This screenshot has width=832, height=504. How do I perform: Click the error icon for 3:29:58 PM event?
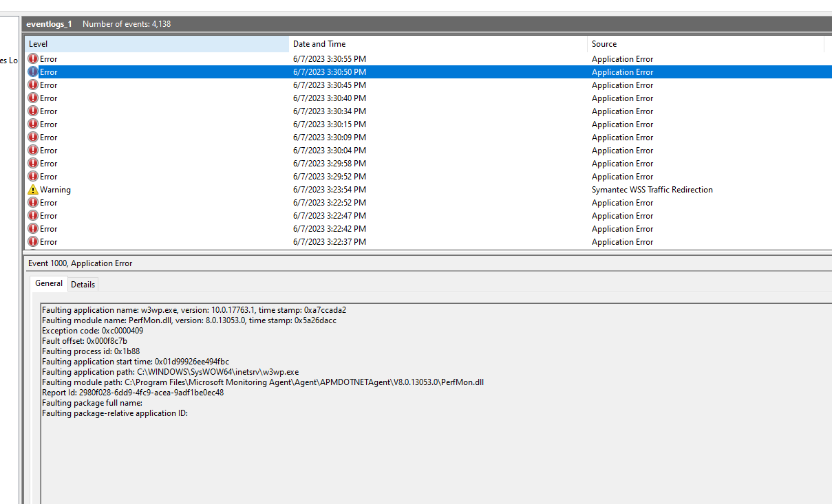coord(33,164)
